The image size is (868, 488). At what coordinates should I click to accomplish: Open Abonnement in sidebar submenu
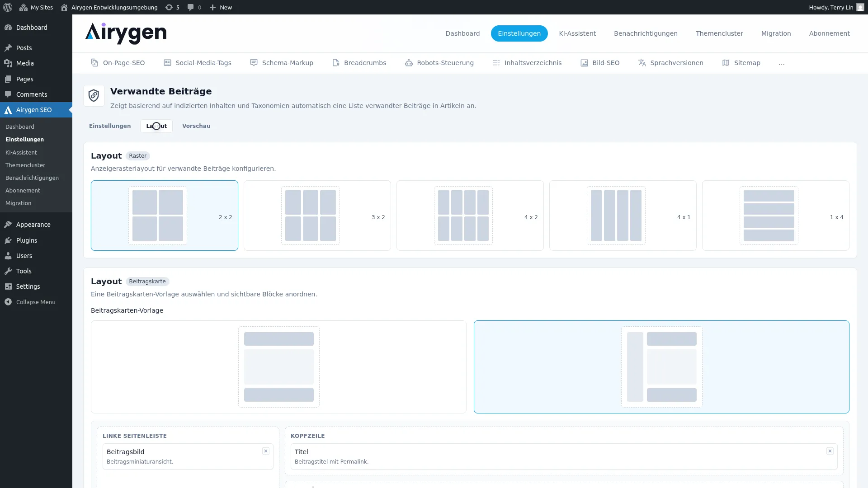pos(23,191)
